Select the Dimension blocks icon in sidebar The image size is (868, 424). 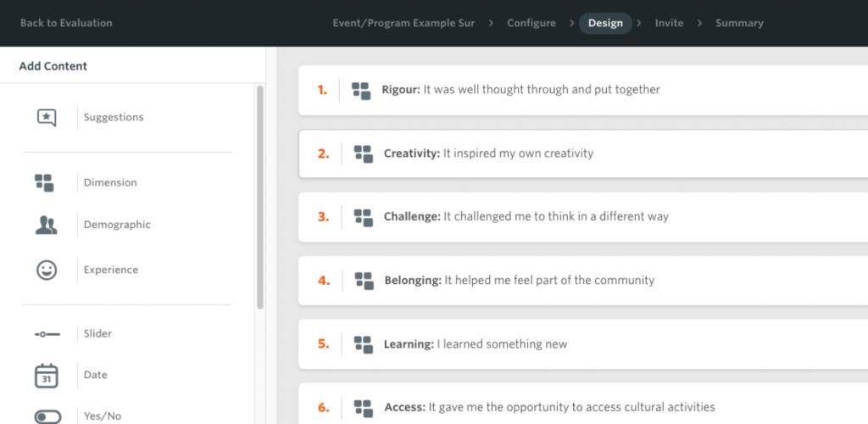coord(44,182)
